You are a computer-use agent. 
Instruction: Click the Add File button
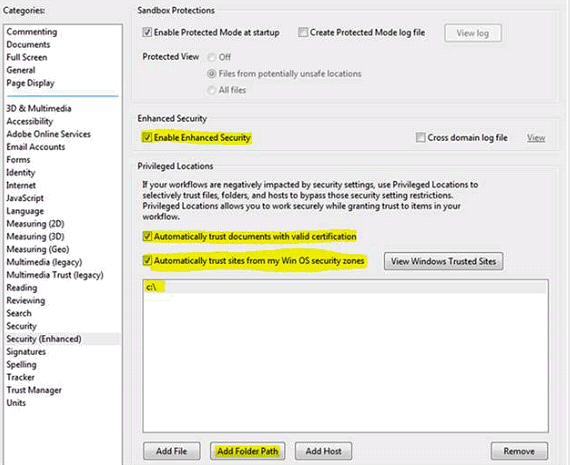[172, 451]
